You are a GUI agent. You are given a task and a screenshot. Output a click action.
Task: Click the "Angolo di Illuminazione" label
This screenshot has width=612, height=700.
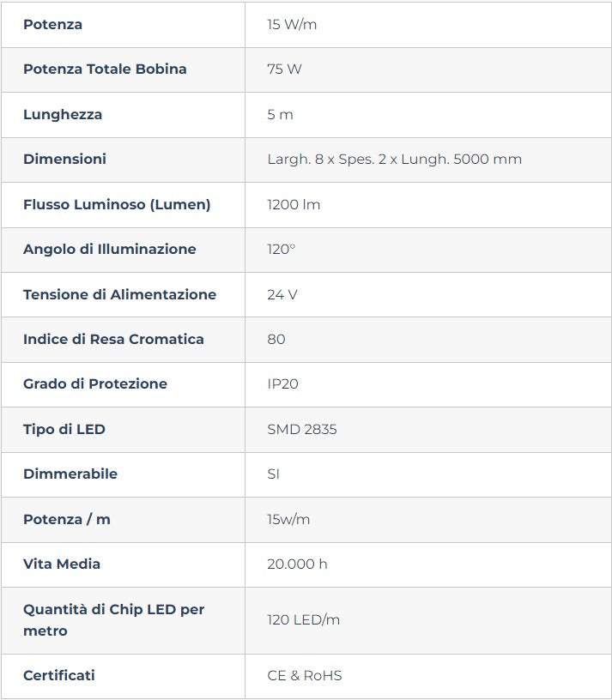tap(110, 249)
